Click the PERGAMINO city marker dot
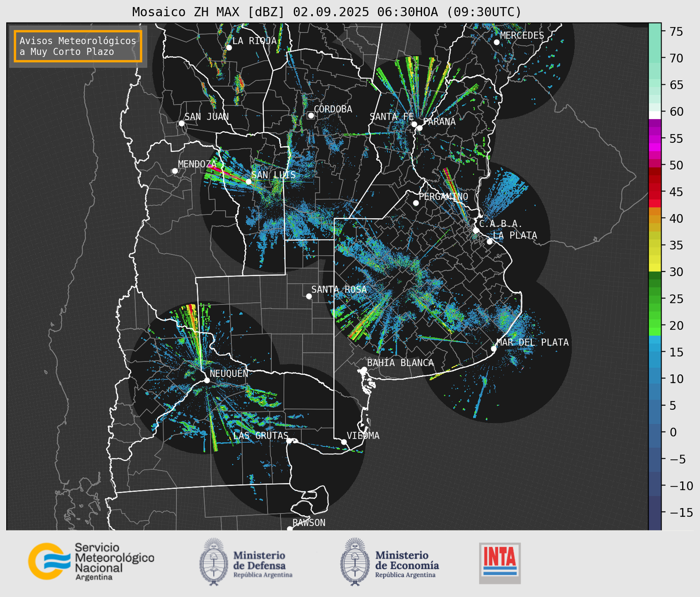Image resolution: width=700 pixels, height=597 pixels. click(416, 203)
